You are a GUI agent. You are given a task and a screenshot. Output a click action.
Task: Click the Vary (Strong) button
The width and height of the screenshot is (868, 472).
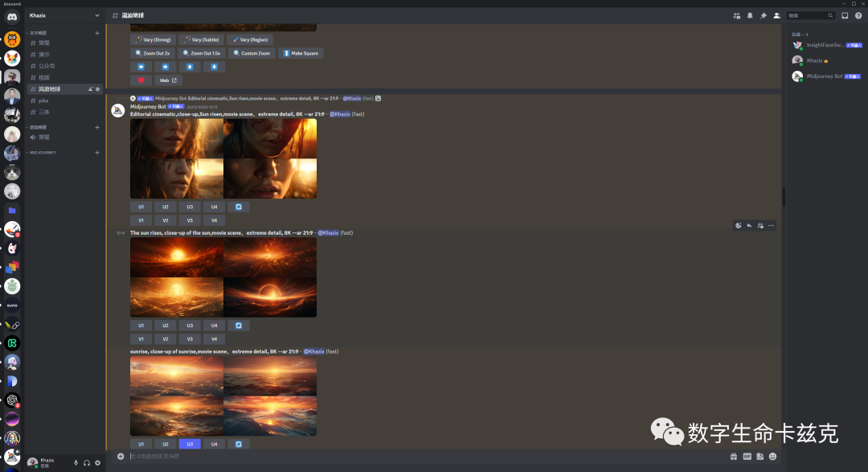[153, 39]
